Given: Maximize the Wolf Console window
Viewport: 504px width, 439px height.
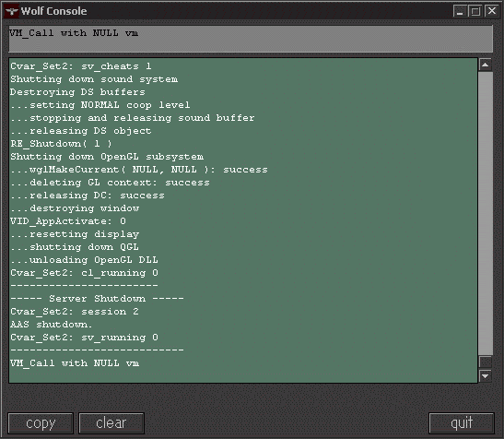Looking at the screenshot, I should [475, 11].
